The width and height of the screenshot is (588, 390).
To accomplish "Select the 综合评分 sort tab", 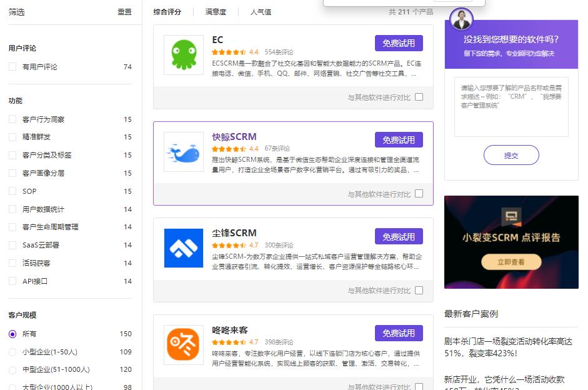I will coord(167,12).
